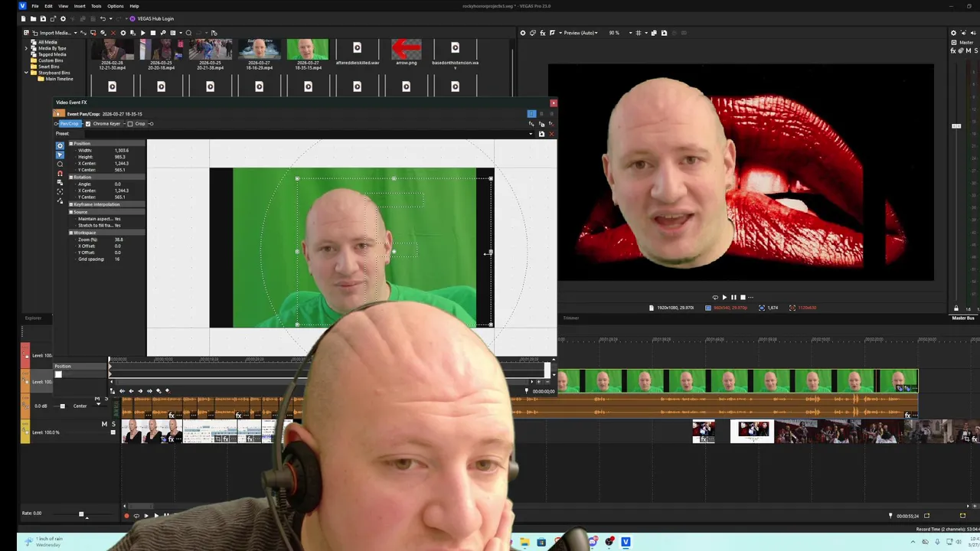Select the All Media bin
The width and height of the screenshot is (980, 551).
pyautogui.click(x=47, y=42)
